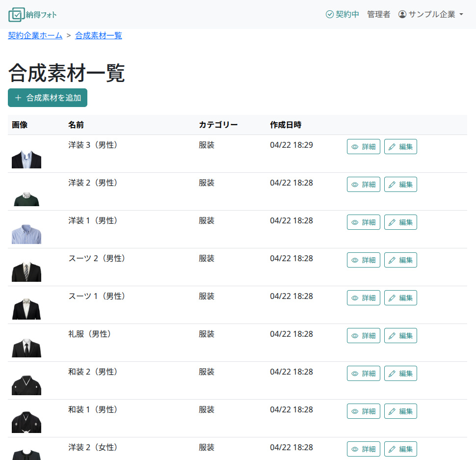Screen dimensions: 476x460
Task: Open the サンプル企業 account dropdown
Action: pos(431,14)
